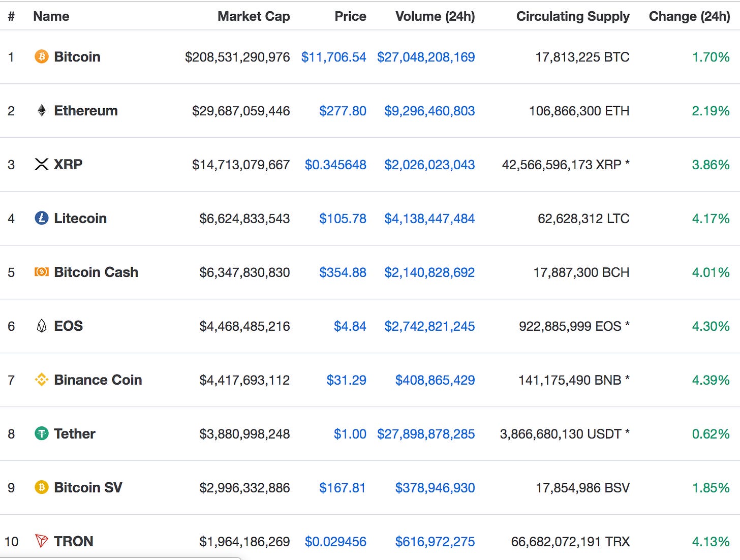Open the Bitcoin SV name link
The width and height of the screenshot is (740, 560).
point(88,487)
